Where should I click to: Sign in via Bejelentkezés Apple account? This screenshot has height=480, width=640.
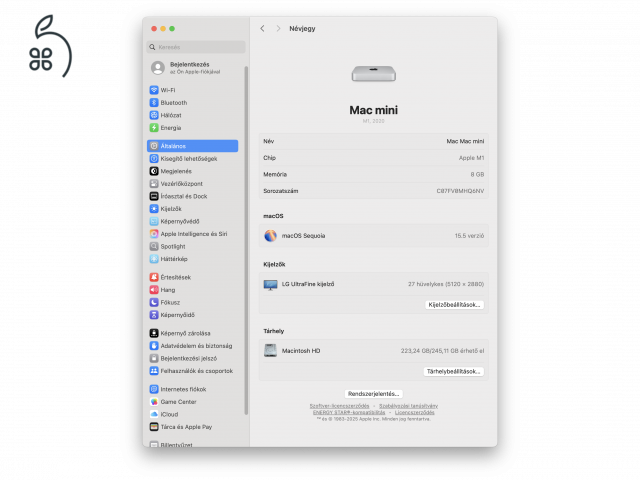pyautogui.click(x=186, y=68)
